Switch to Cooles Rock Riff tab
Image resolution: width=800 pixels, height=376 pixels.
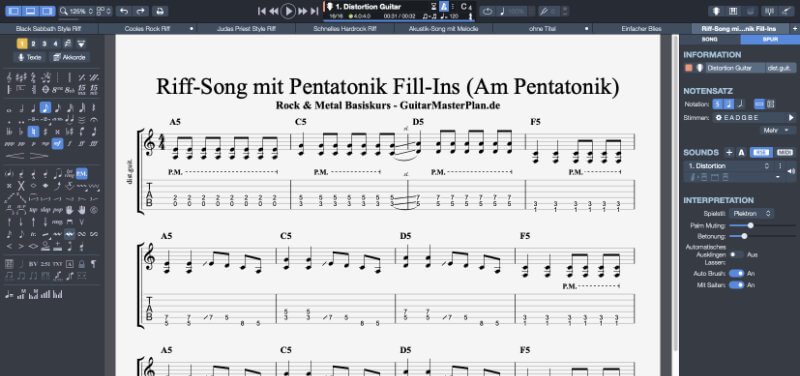point(147,29)
